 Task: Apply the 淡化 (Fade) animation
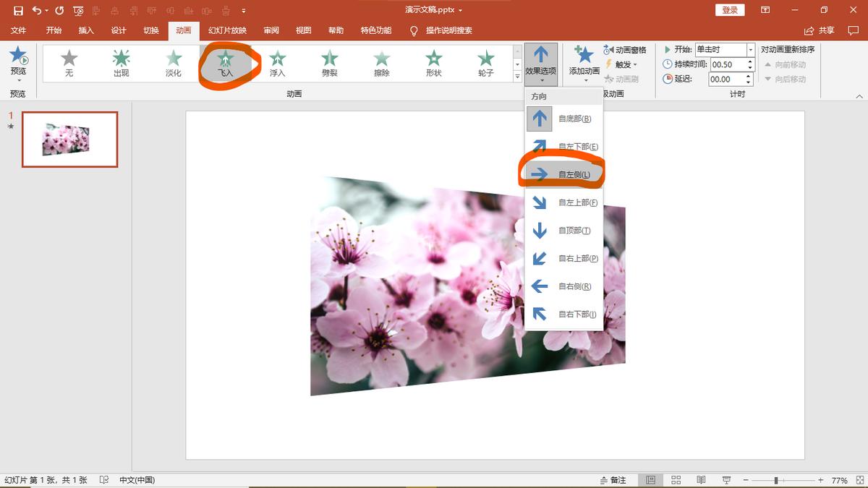tap(173, 63)
